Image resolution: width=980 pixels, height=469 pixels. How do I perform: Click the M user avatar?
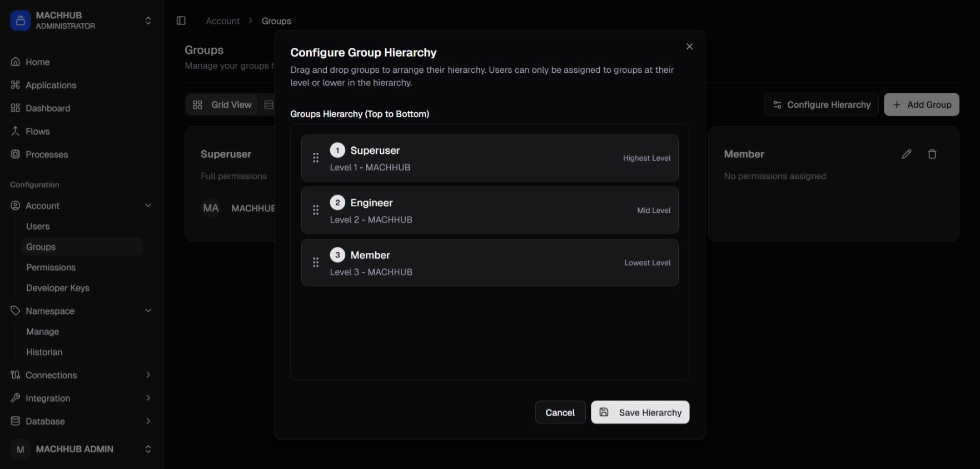point(21,449)
